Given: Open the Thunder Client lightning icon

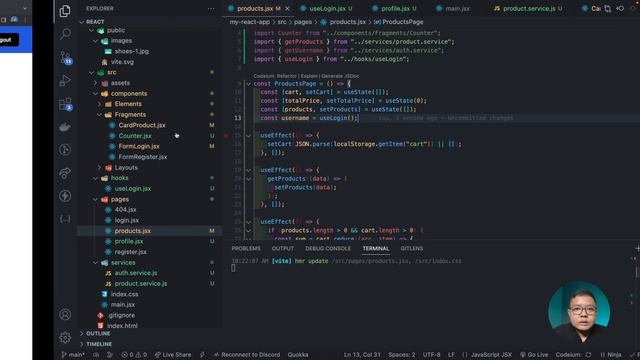Looking at the screenshot, I should 65,196.
